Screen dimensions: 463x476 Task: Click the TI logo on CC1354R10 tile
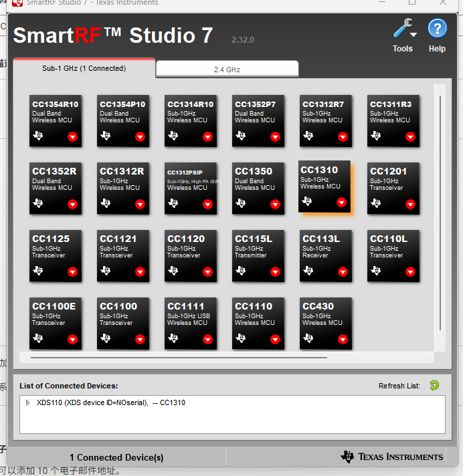pyautogui.click(x=38, y=136)
